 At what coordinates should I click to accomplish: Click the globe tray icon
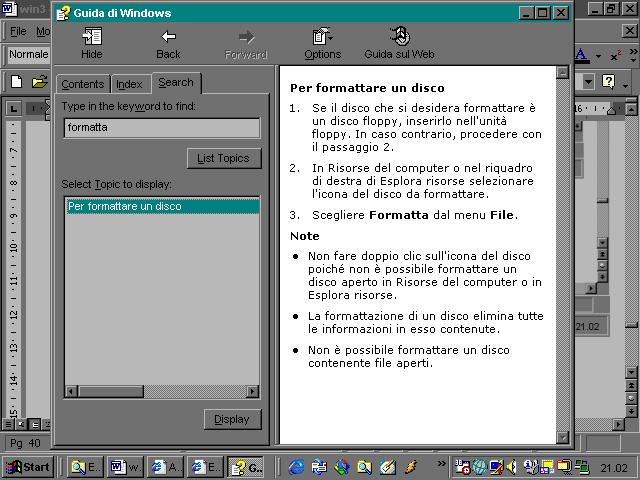pos(480,467)
